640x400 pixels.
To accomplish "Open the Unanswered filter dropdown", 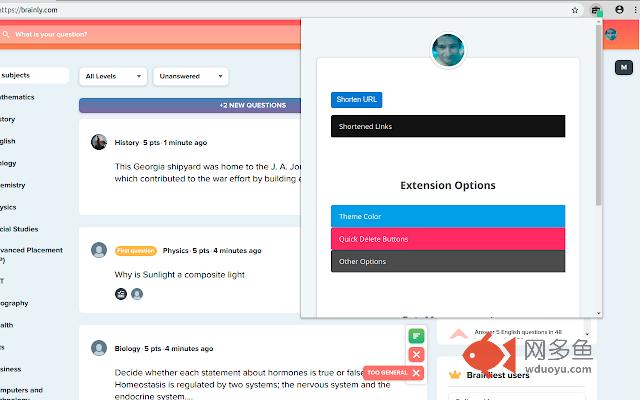I will [x=191, y=76].
